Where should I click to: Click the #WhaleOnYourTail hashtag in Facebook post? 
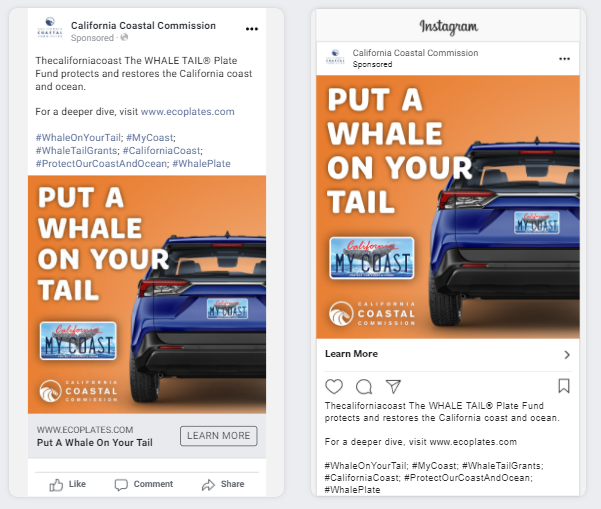point(78,138)
